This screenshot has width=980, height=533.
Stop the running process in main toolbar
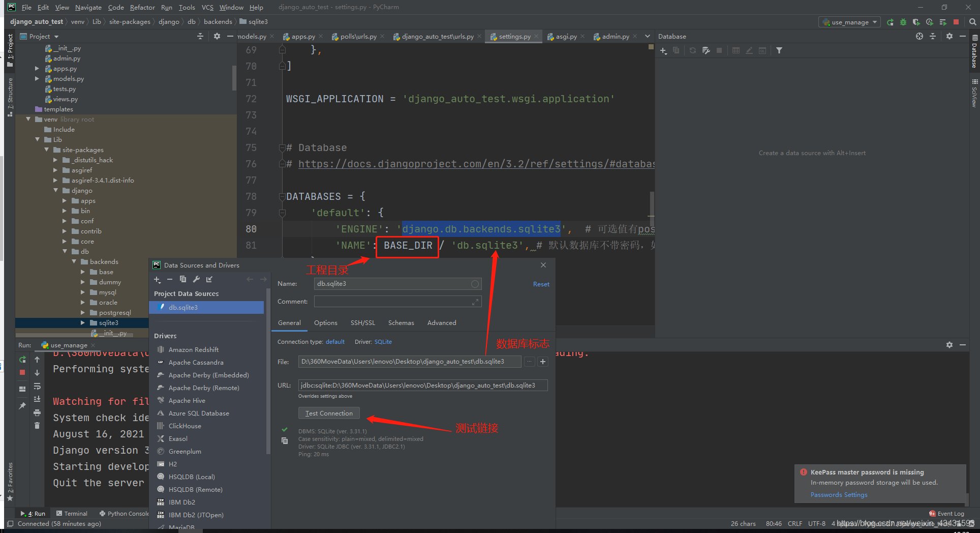pos(956,22)
